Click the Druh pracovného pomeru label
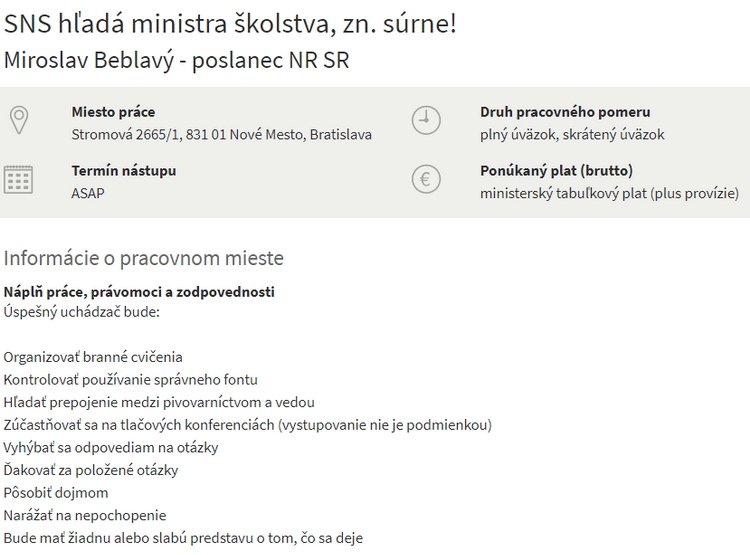 (565, 112)
